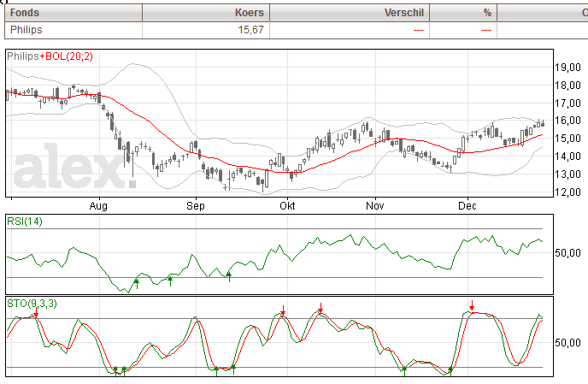Click the Nov month axis label
Screen dimensions: 588x384
tap(375, 206)
